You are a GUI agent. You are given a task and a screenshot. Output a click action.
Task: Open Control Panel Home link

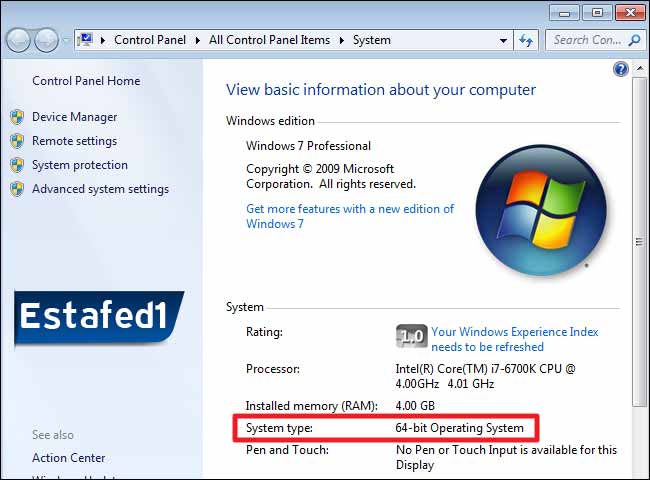coord(86,81)
